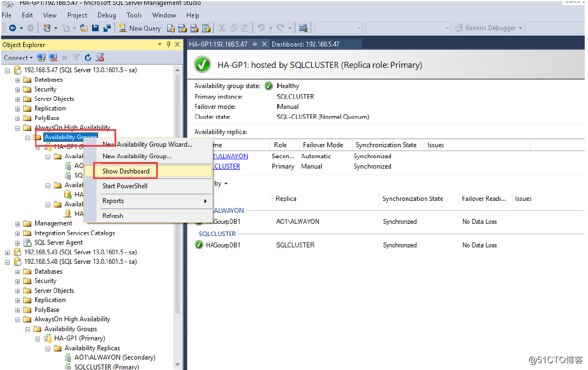Screen dimensions: 588x370
Task: Click the Undo arrow icon
Action: pyautogui.click(x=261, y=28)
